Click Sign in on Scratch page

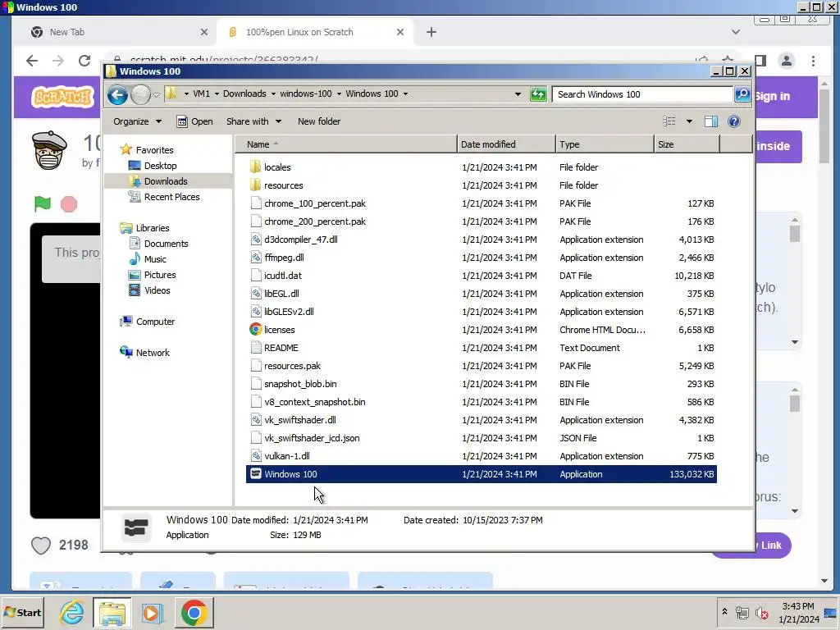pos(772,97)
